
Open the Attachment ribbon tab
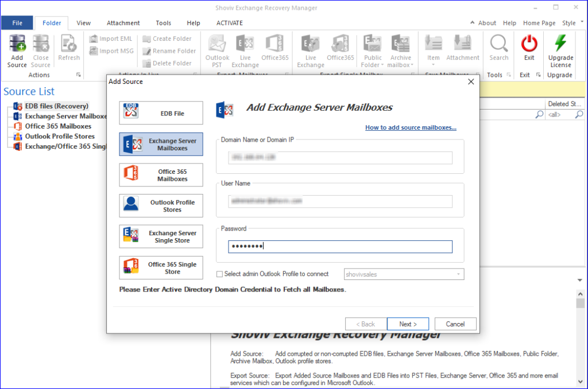pyautogui.click(x=123, y=23)
